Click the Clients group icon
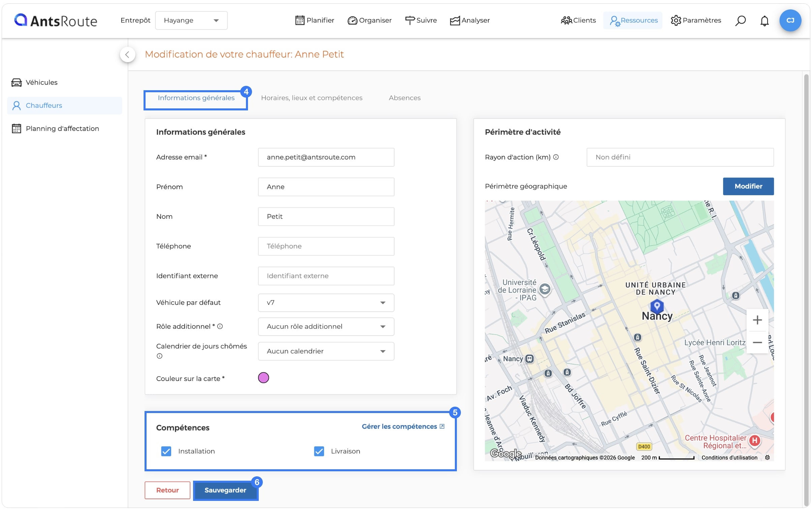The image size is (812, 511). 566,21
